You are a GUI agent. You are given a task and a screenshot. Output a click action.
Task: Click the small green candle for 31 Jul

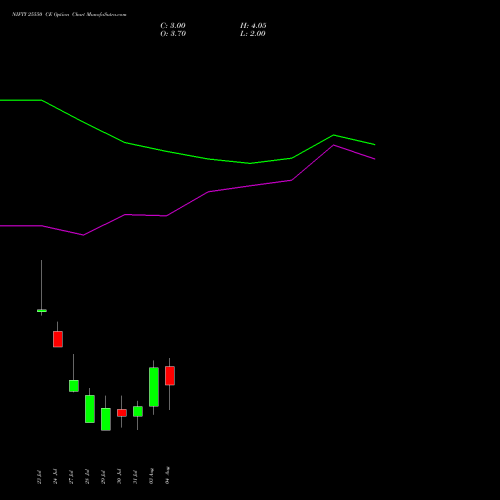(138, 411)
